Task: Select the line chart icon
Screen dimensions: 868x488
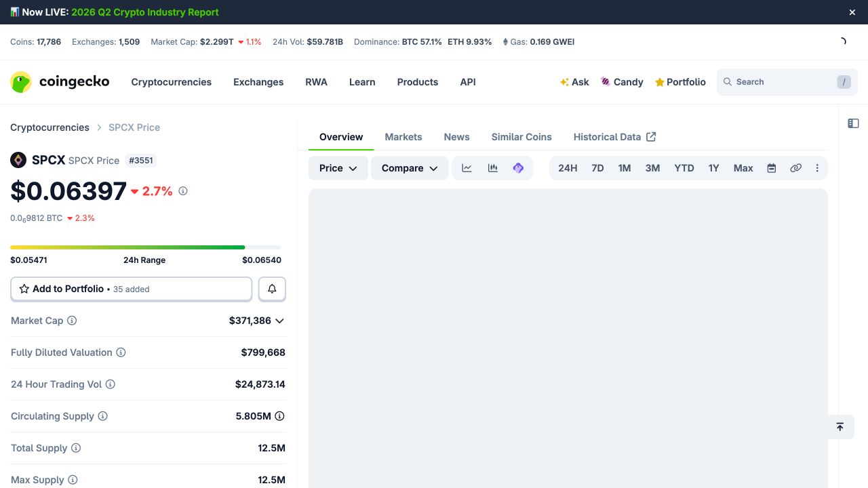Action: click(x=467, y=168)
